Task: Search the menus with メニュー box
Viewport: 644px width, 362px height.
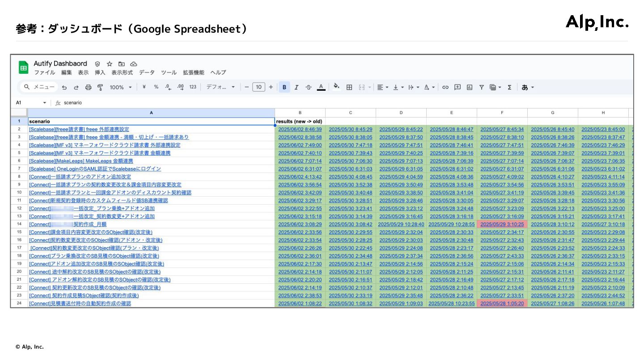Action: tap(39, 87)
